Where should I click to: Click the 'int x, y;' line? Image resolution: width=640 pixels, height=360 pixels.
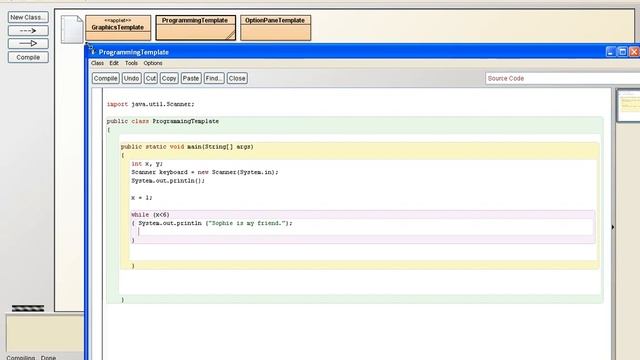[147, 164]
